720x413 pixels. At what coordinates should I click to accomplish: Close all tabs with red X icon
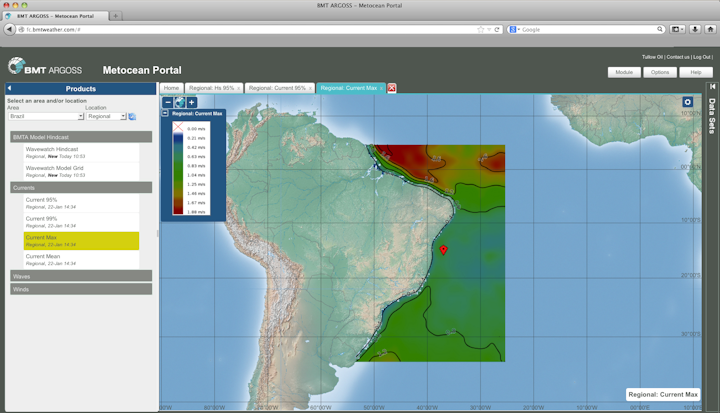[x=392, y=88]
